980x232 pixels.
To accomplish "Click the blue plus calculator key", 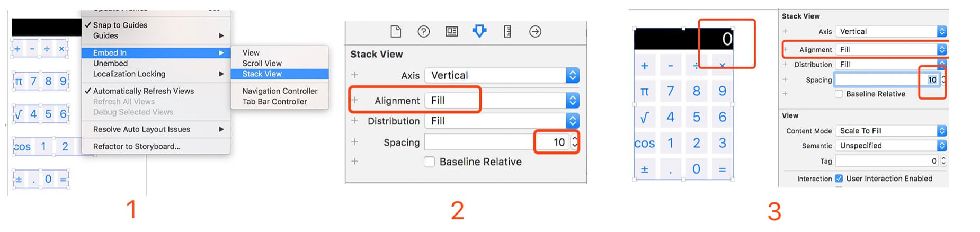I will pyautogui.click(x=645, y=66).
